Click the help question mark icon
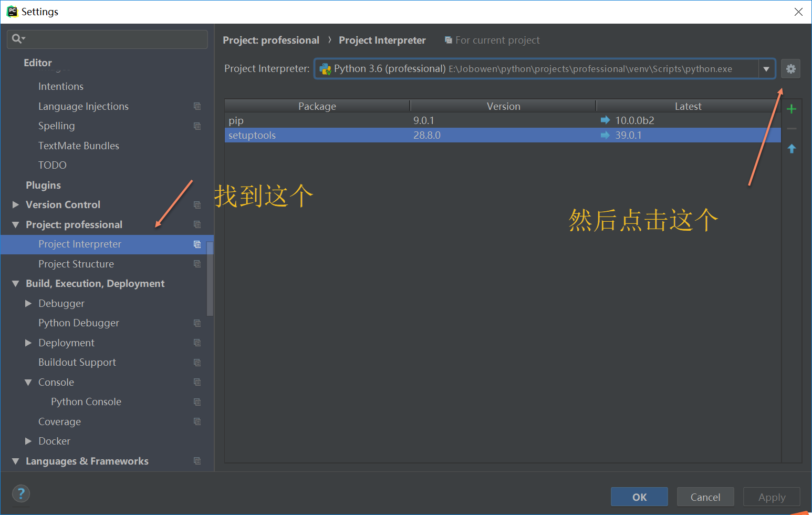Image resolution: width=812 pixels, height=515 pixels. (21, 493)
